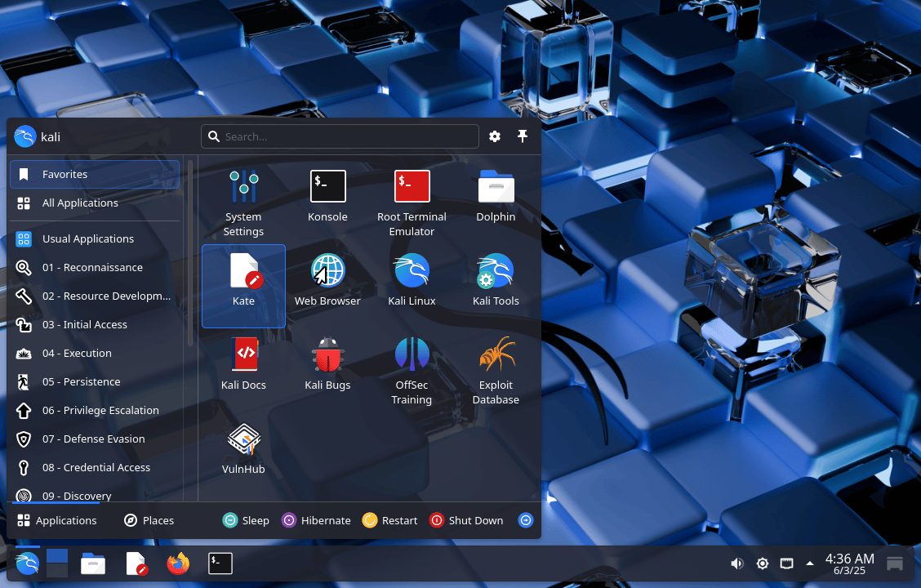This screenshot has height=588, width=921.
Task: Launch Firefox from the taskbar
Action: pos(178,563)
